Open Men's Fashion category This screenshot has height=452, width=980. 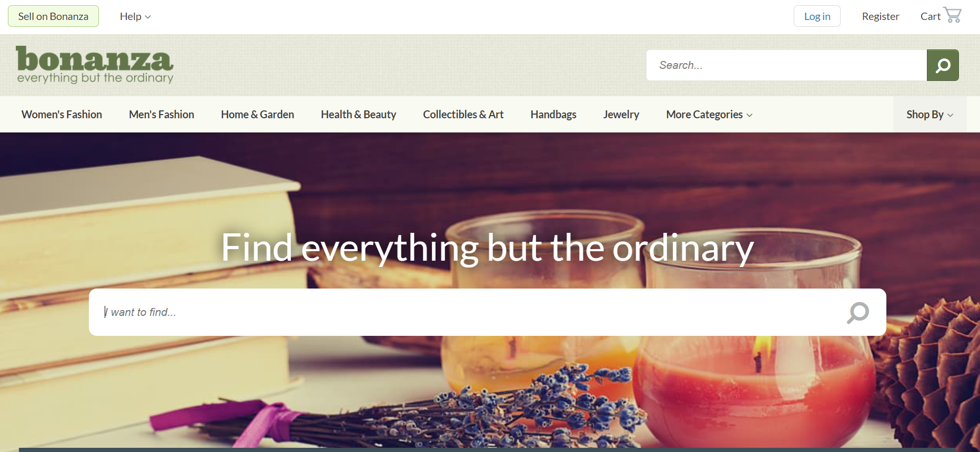161,115
